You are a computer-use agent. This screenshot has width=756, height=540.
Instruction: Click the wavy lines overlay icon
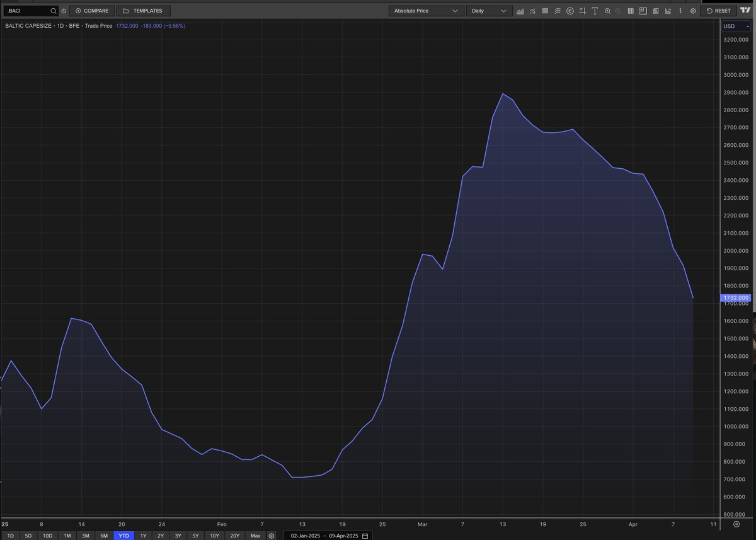(x=558, y=11)
